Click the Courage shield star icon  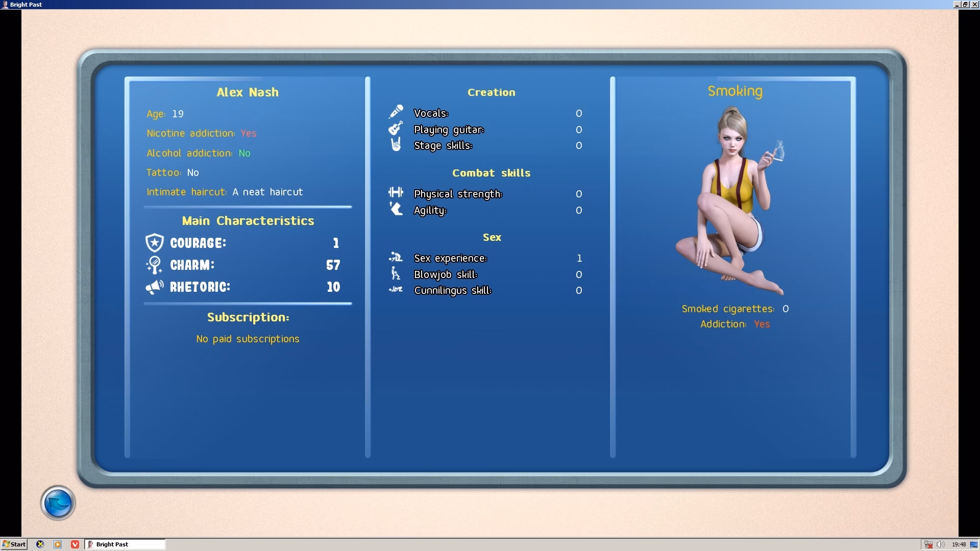coord(154,243)
